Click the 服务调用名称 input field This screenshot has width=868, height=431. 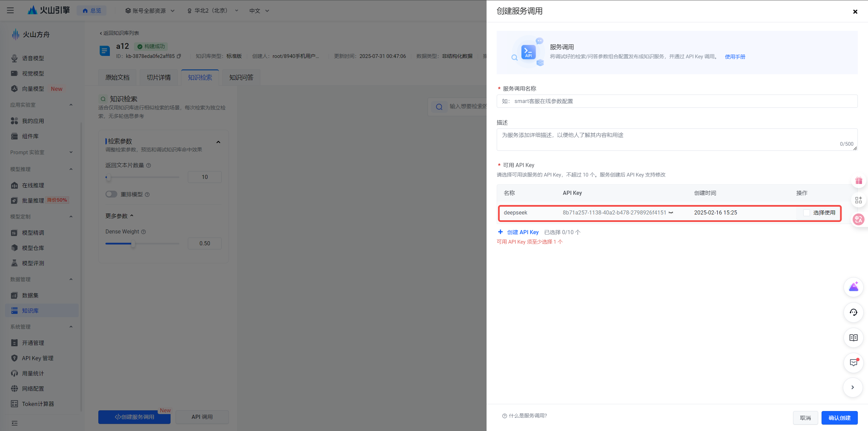pyautogui.click(x=677, y=101)
